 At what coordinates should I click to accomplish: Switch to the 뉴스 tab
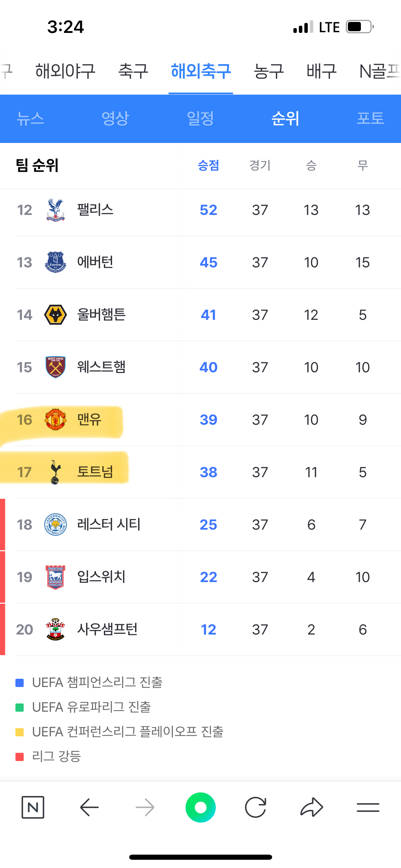tap(30, 118)
